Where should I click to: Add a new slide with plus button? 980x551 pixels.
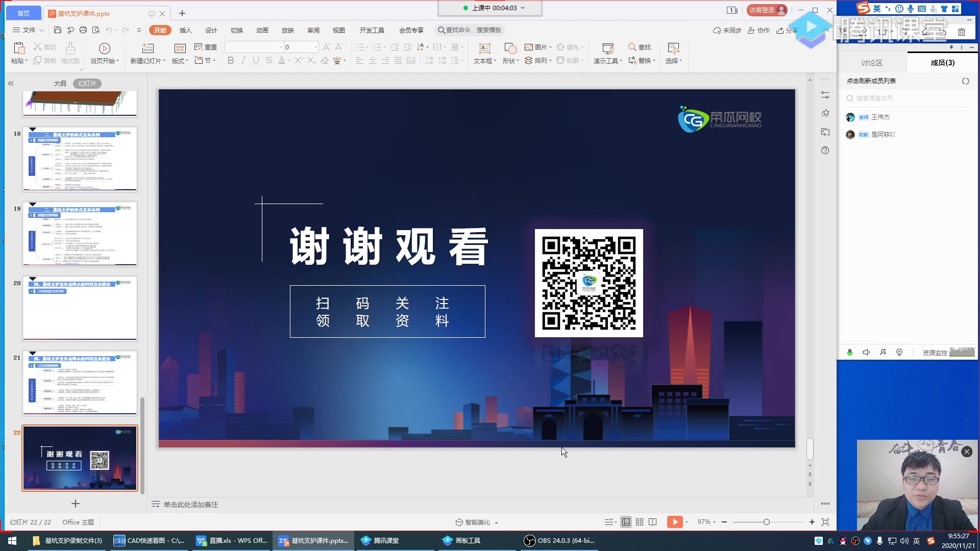pos(76,504)
